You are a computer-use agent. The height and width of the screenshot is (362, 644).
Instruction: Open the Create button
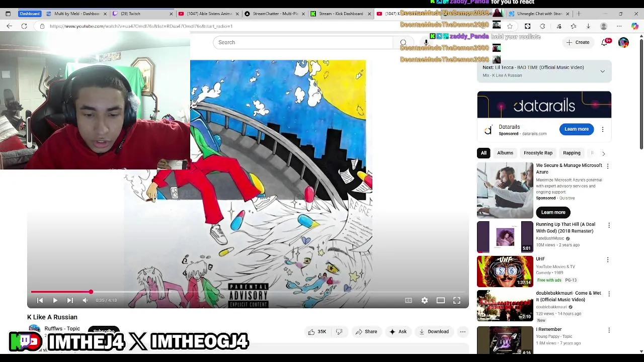click(578, 42)
